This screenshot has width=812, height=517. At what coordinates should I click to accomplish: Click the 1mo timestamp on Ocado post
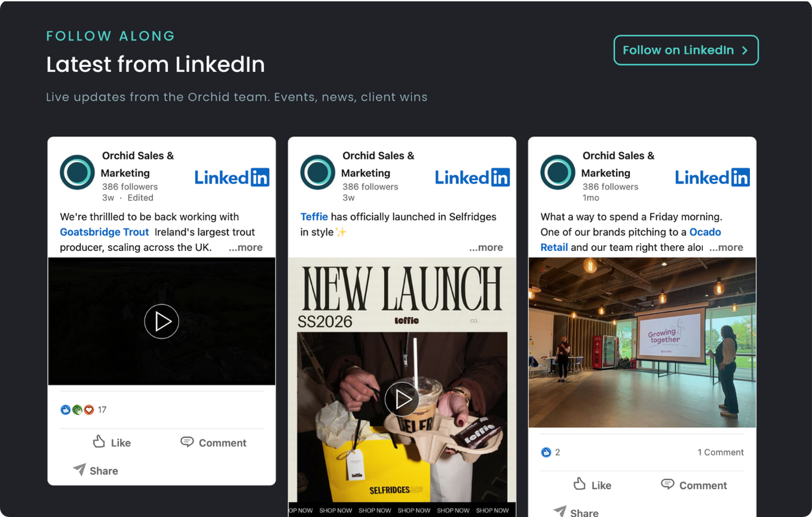click(x=591, y=198)
